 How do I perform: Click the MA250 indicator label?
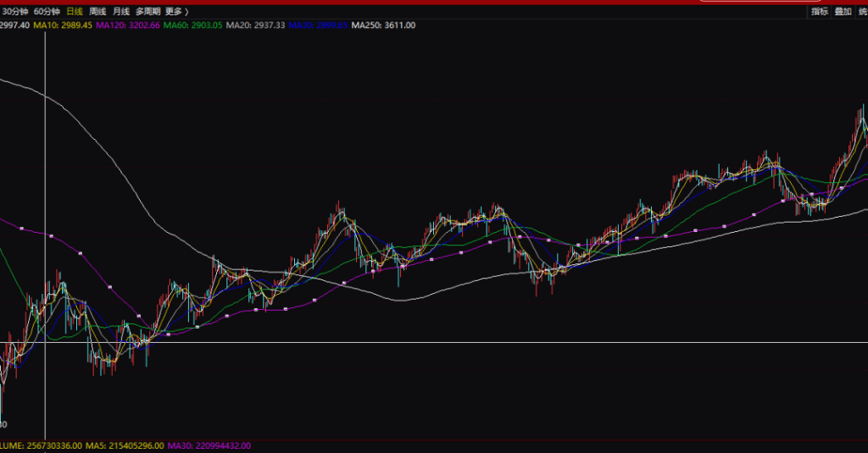[384, 26]
